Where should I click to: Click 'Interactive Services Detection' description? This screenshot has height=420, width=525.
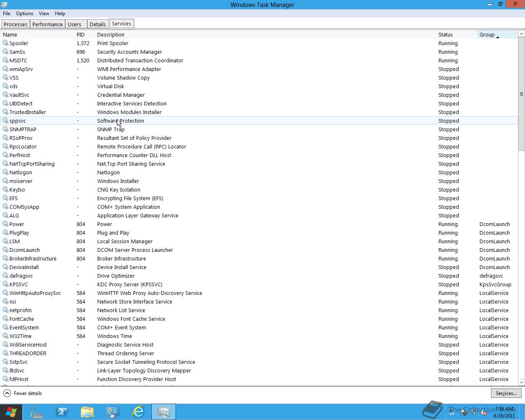pyautogui.click(x=132, y=103)
